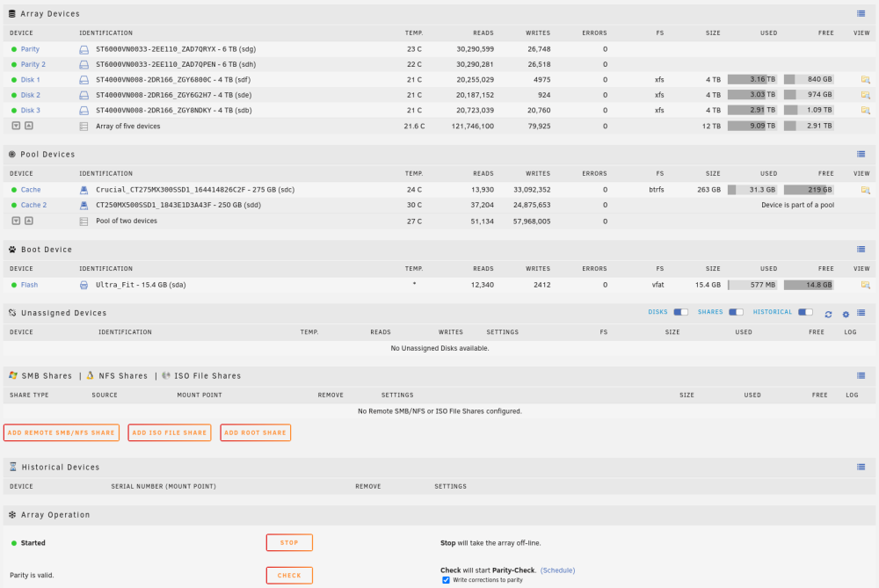The image size is (879, 588).
Task: Toggle the Boot Device panel list icon
Action: 861,250
